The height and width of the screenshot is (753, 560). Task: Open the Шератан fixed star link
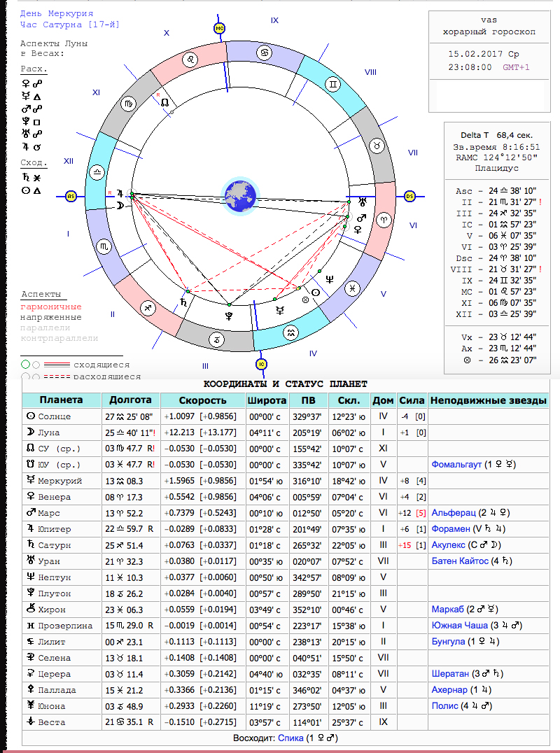(450, 674)
